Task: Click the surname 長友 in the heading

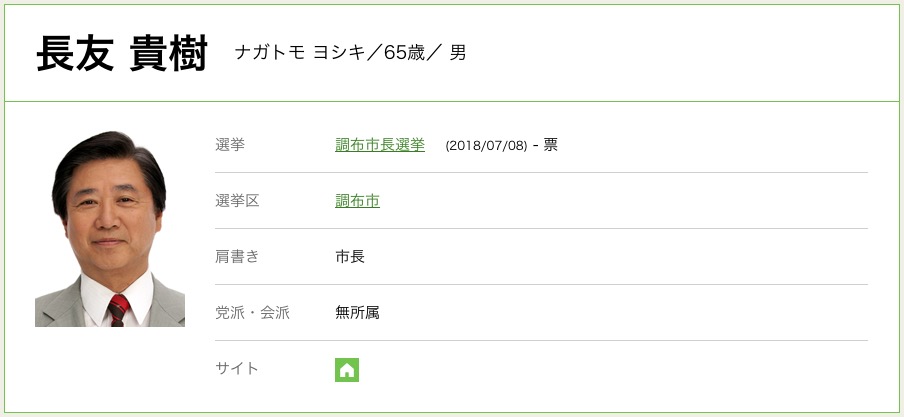Action: 75,54
